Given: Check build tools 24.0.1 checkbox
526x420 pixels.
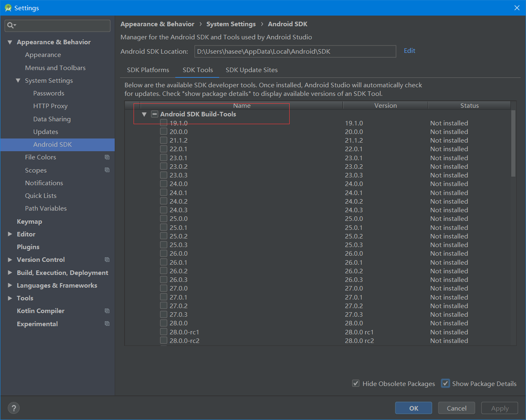Looking at the screenshot, I should tap(163, 193).
